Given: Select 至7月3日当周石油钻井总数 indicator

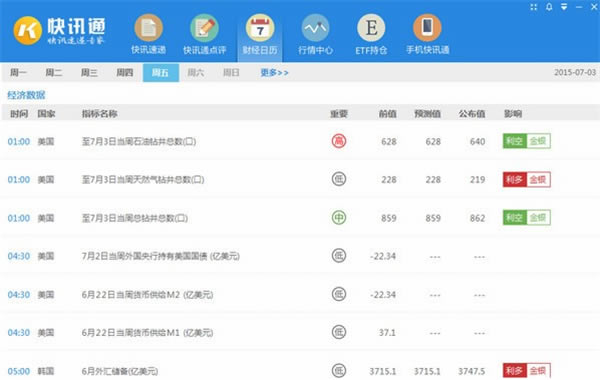Looking at the screenshot, I should [139, 142].
